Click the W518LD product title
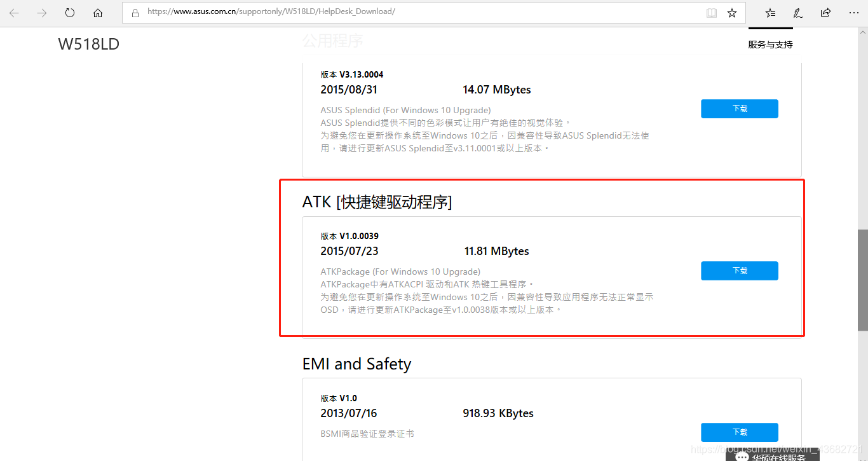Screen dimensions: 868x461 (x=88, y=44)
